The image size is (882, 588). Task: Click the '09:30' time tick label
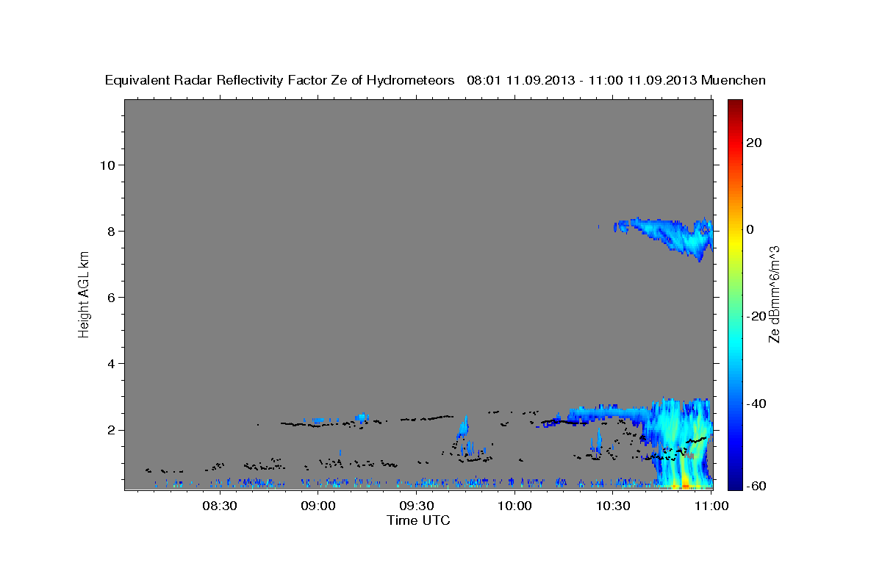click(x=416, y=506)
